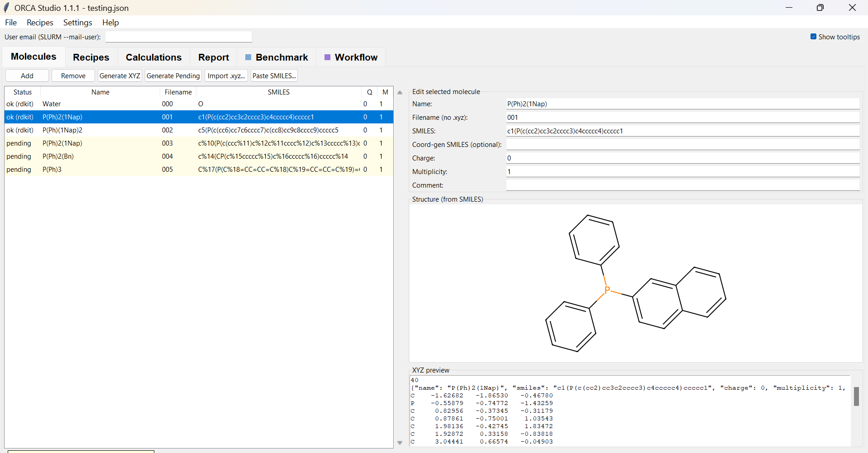Click the ORCA Studio feather app icon

(x=6, y=8)
